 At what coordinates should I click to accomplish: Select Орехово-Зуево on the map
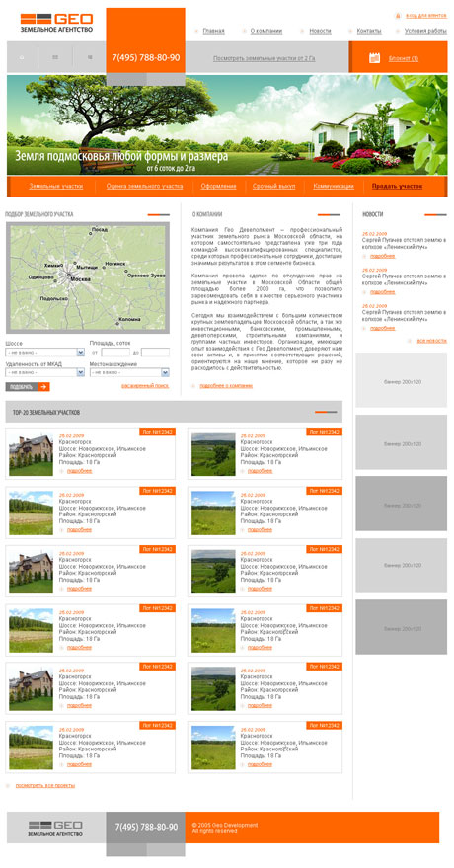[x=145, y=275]
